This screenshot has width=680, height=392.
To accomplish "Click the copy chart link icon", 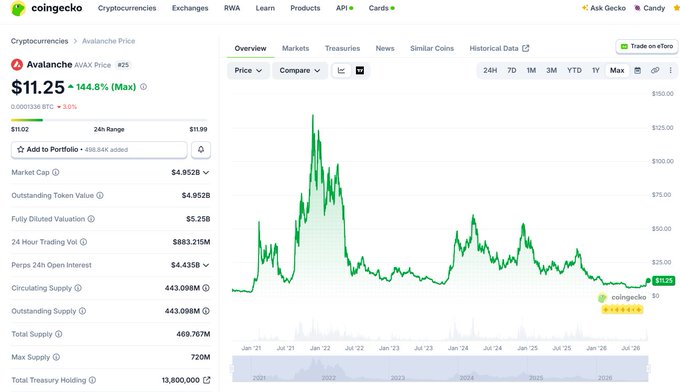I will pos(655,70).
